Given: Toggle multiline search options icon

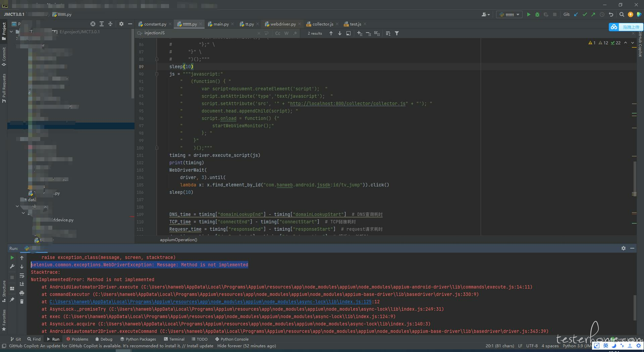Looking at the screenshot, I should pyautogui.click(x=388, y=33).
